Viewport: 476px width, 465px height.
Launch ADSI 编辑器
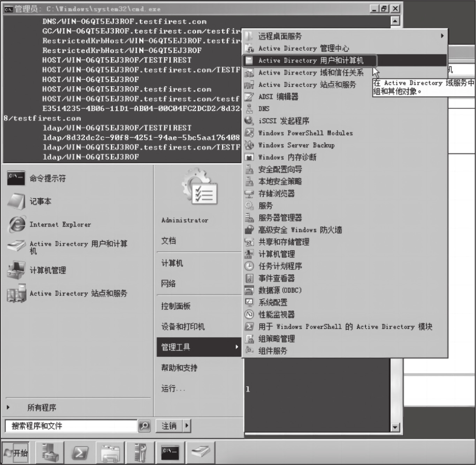[x=278, y=97]
